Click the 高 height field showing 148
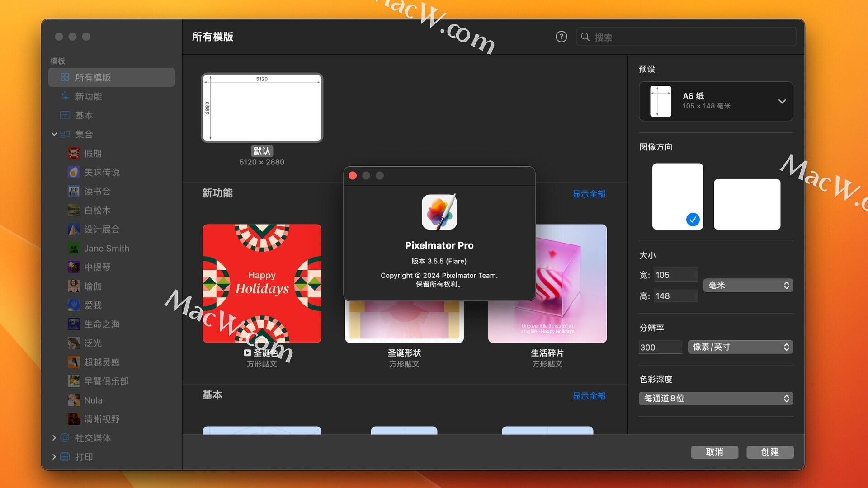Viewport: 868px width, 488px height. (x=675, y=296)
